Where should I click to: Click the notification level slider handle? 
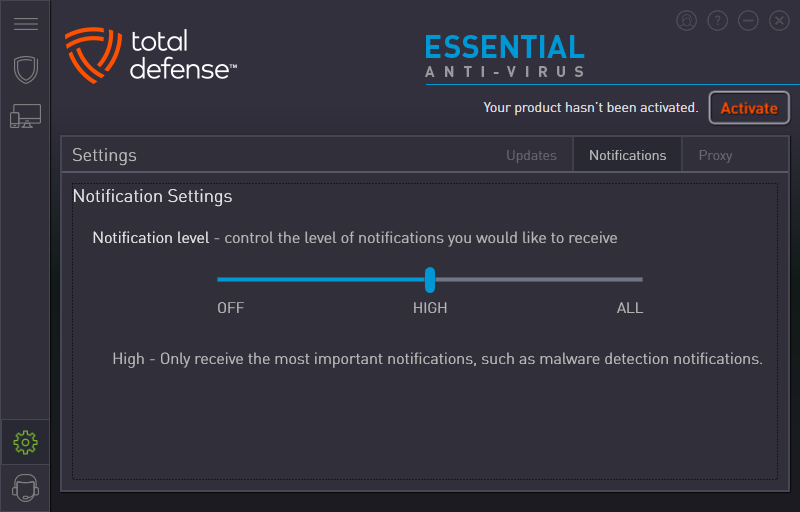(x=430, y=279)
